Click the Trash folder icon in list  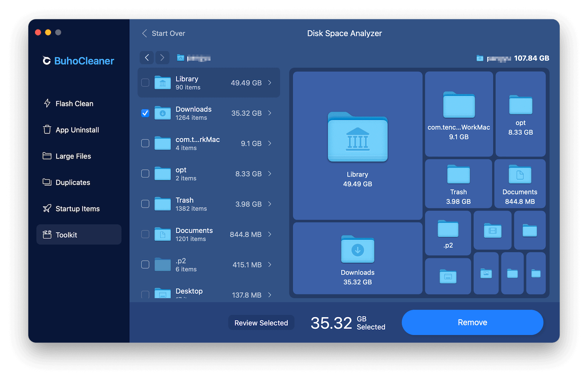[162, 204]
